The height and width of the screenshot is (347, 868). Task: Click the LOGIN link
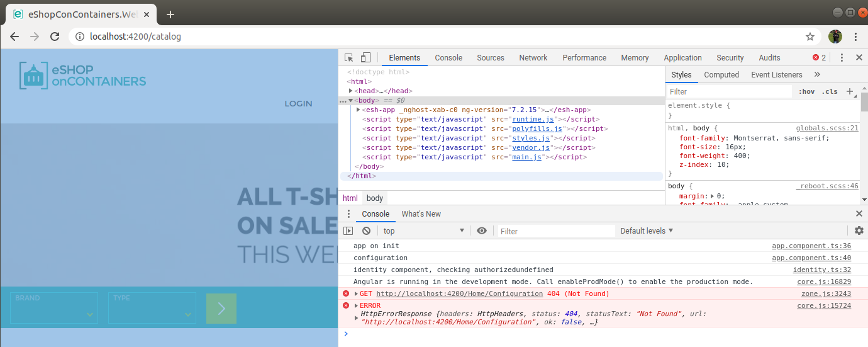click(x=298, y=103)
